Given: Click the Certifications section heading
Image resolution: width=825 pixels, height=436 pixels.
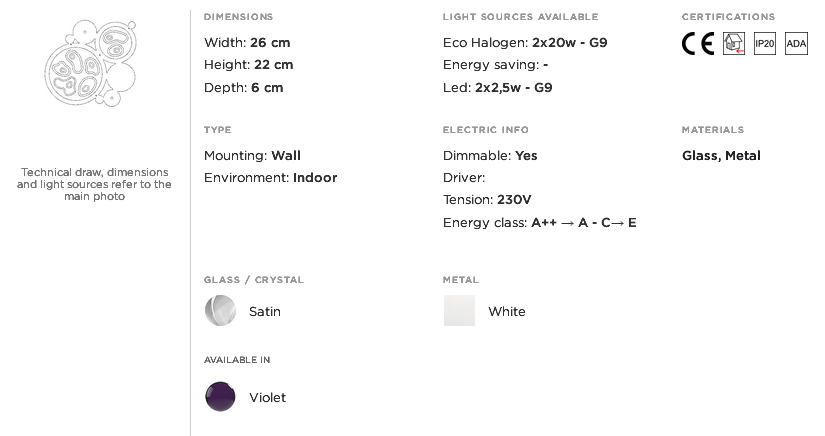Looking at the screenshot, I should (x=728, y=17).
